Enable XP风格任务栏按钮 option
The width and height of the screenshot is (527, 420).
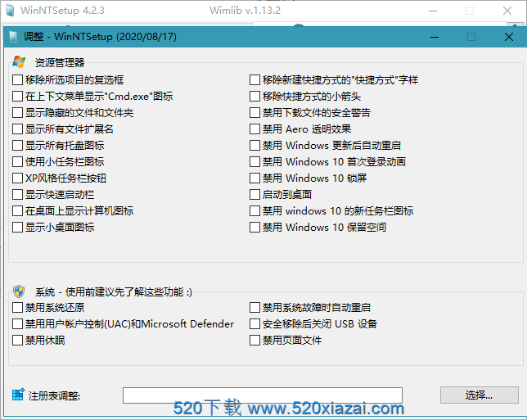coord(17,178)
